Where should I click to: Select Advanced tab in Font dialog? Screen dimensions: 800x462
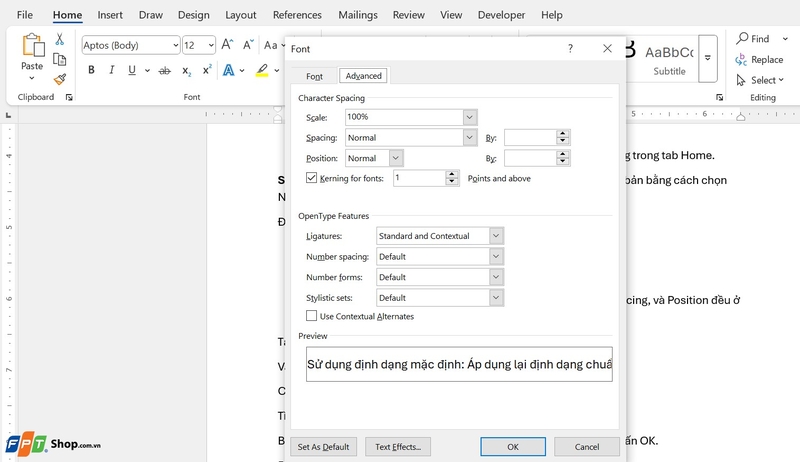[363, 75]
